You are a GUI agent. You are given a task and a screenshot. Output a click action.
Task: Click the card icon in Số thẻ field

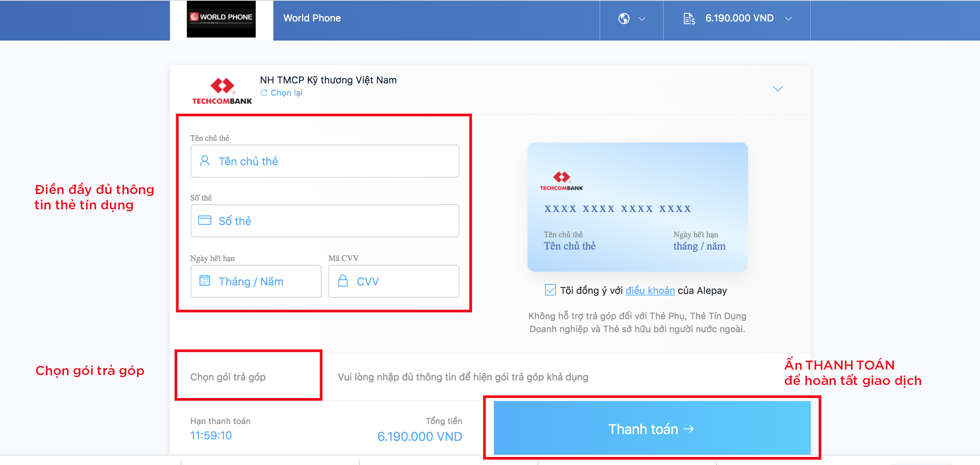[x=205, y=220]
